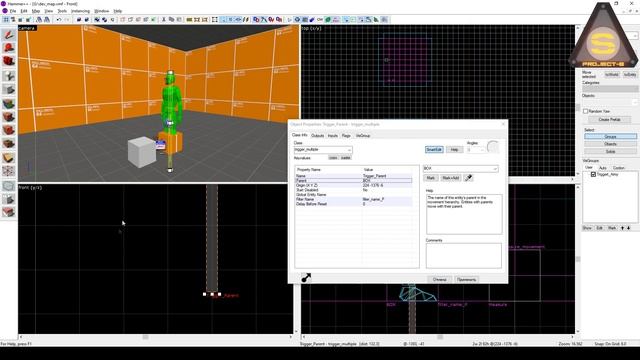Select the Apply Current Texture tool

coord(8,117)
